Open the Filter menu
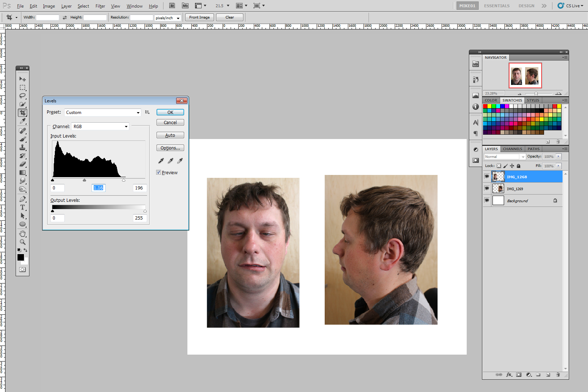Image resolution: width=588 pixels, height=392 pixels. click(x=100, y=6)
